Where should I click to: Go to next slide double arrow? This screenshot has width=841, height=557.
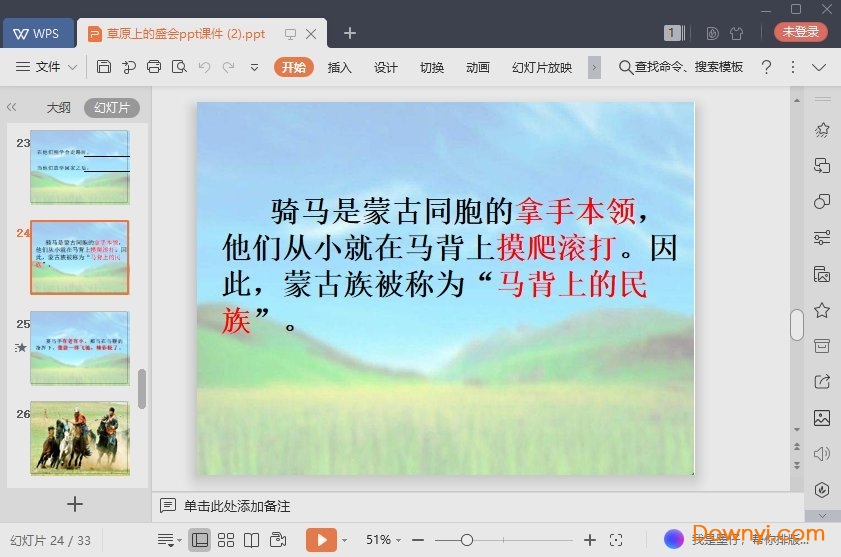pyautogui.click(x=797, y=465)
